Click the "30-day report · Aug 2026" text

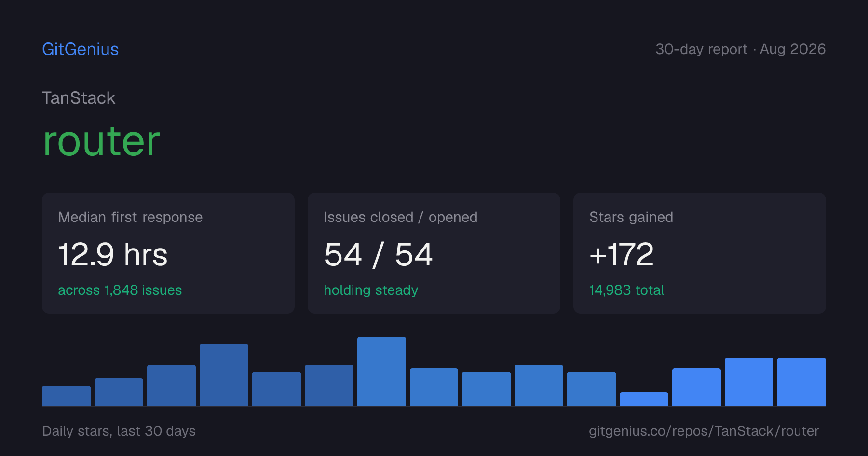740,49
